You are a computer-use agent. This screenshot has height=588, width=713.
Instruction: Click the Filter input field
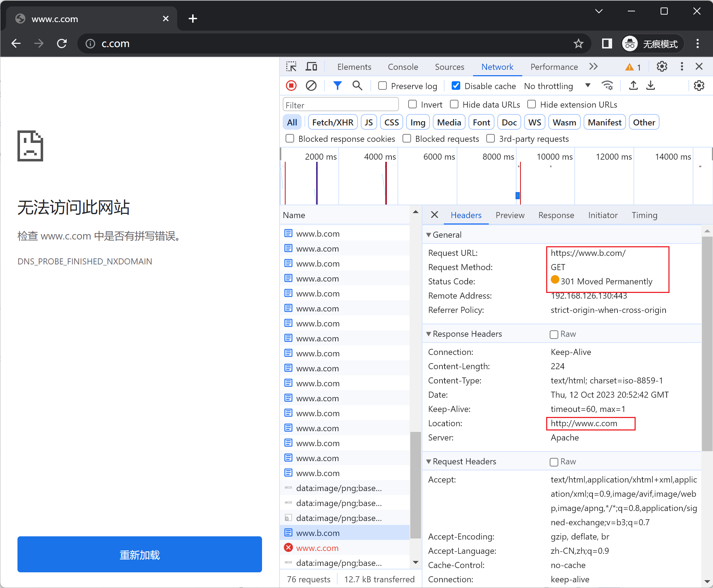point(340,105)
